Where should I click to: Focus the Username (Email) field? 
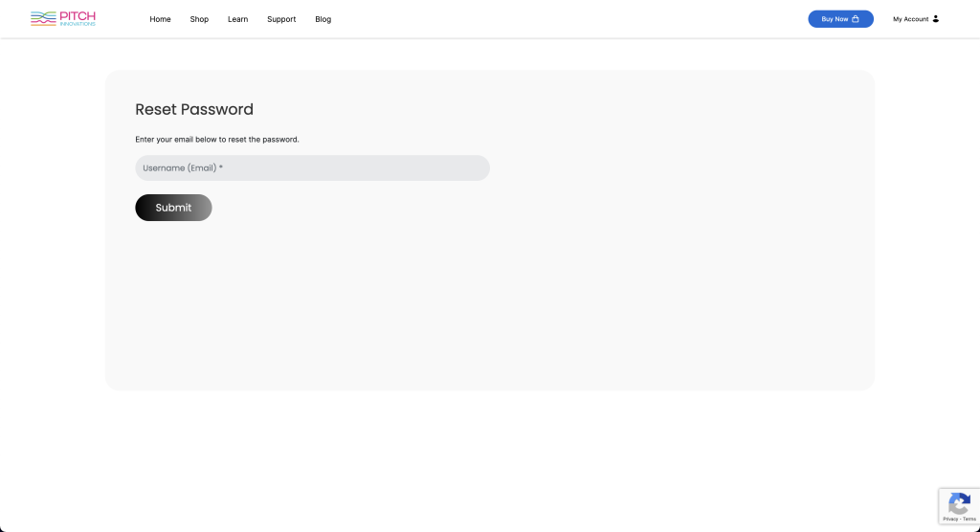313,168
